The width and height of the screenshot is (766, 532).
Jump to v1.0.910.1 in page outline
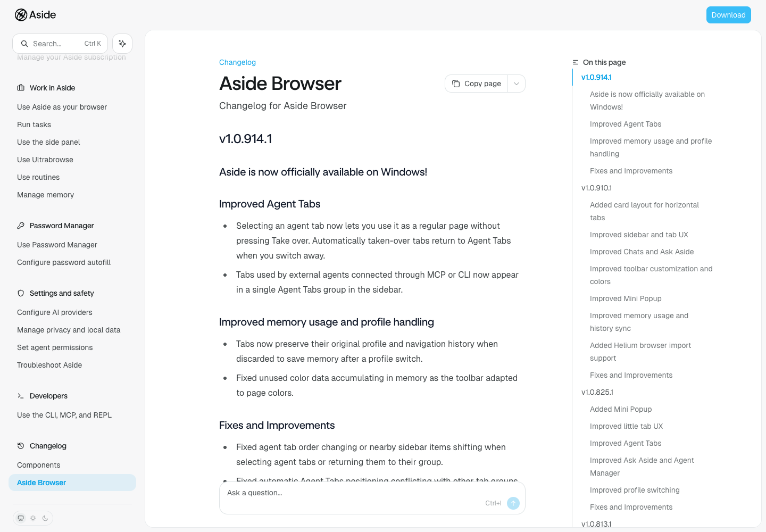tap(596, 188)
